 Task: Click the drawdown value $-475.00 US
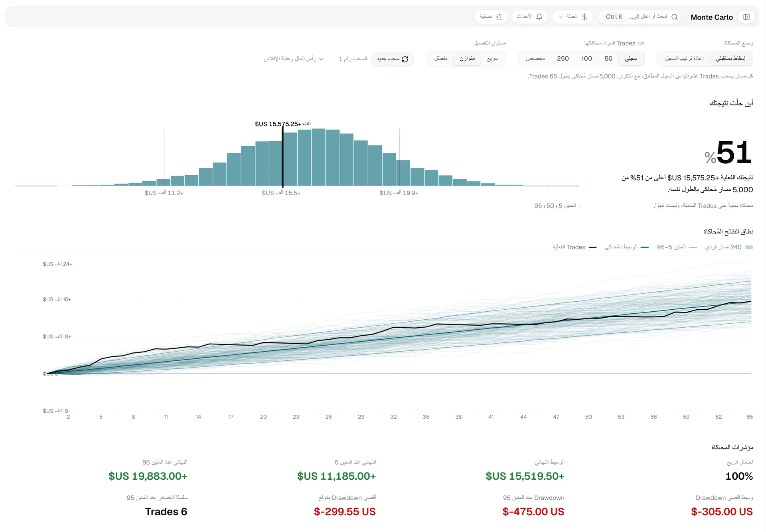coord(533,512)
